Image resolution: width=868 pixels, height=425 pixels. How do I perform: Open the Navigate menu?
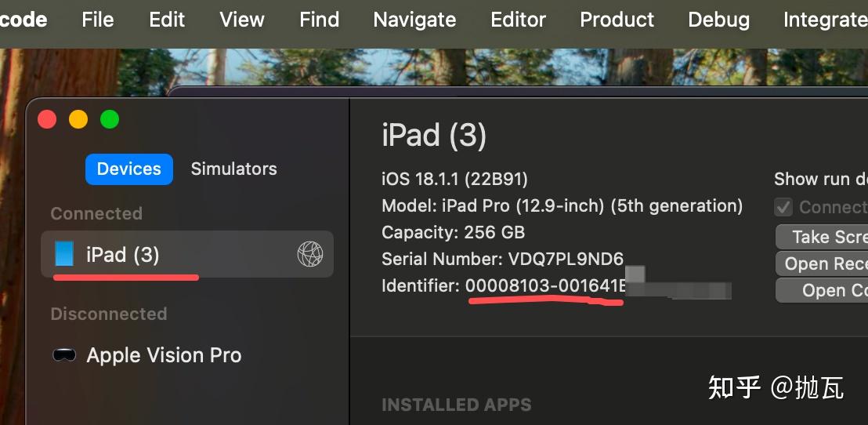pos(414,20)
